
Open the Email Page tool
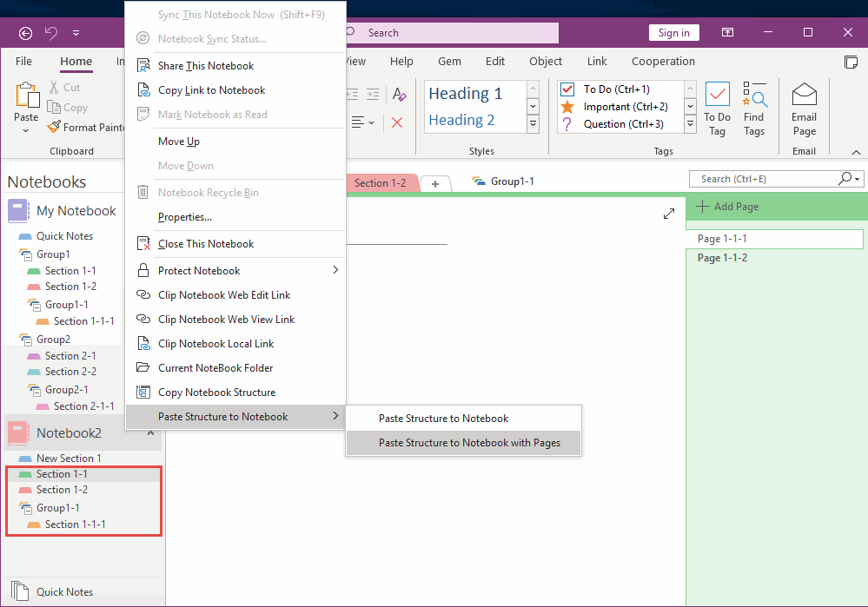(x=804, y=105)
